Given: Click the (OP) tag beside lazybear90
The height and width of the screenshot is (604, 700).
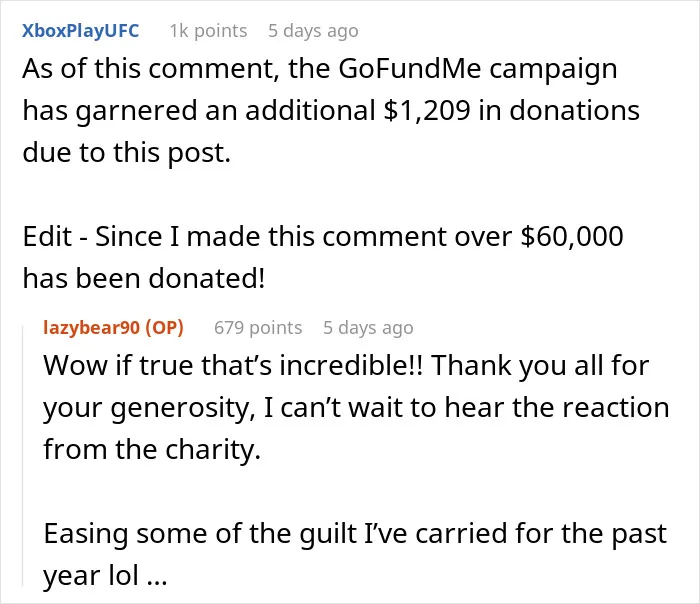Looking at the screenshot, I should pos(164,328).
